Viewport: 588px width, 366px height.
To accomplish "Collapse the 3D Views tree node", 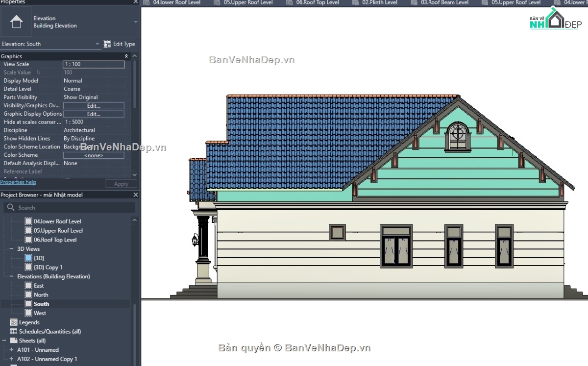I will pos(11,249).
